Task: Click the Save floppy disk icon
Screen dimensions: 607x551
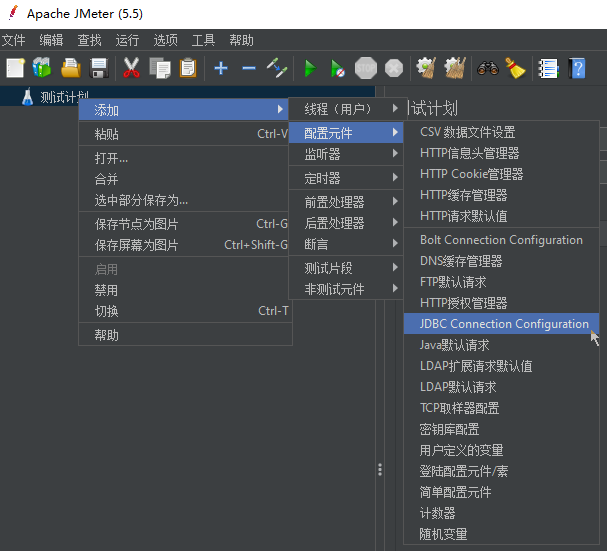Action: (99, 68)
